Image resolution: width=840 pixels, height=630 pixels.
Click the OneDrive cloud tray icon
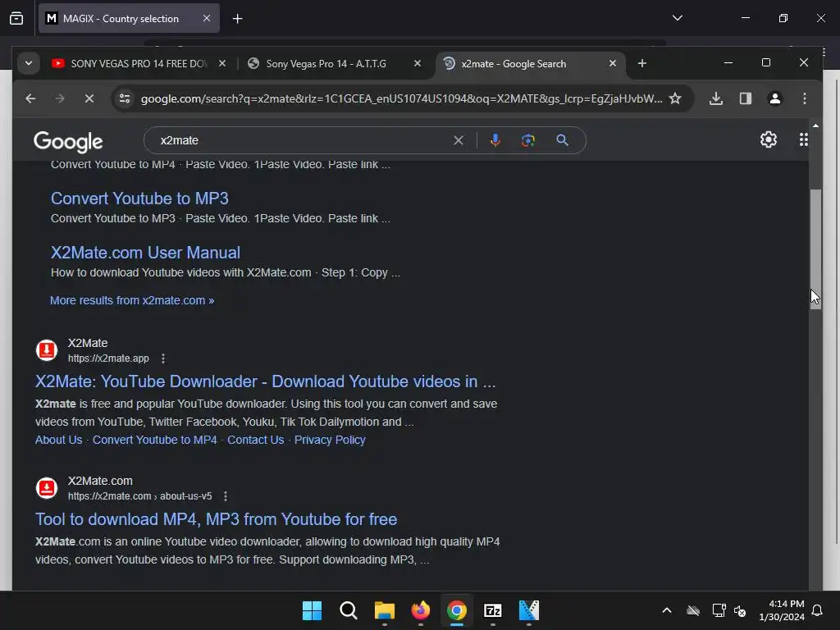point(693,610)
